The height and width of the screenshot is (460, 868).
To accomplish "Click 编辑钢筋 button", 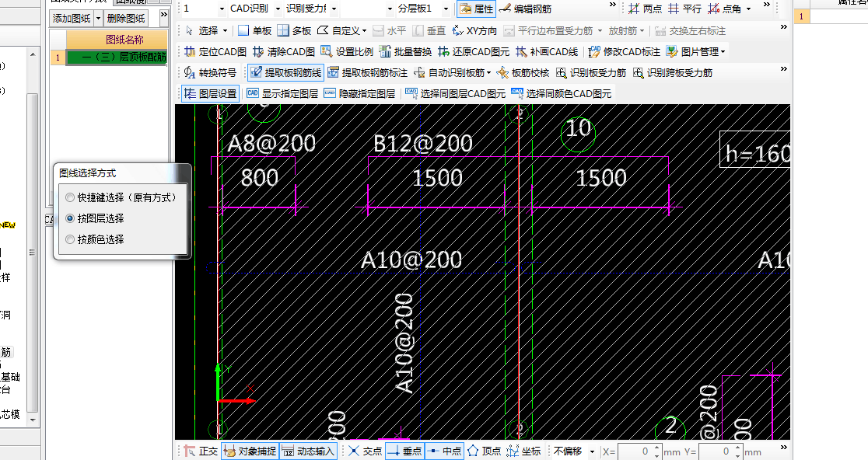I will coord(525,9).
